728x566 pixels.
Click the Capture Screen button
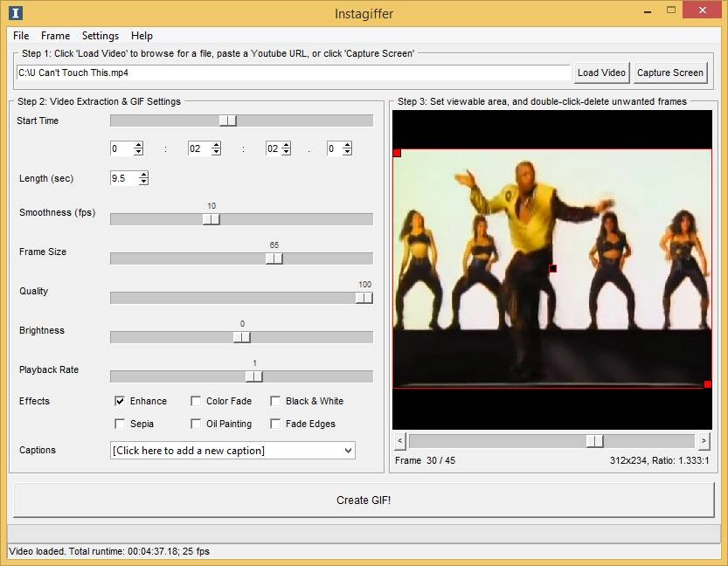[670, 72]
